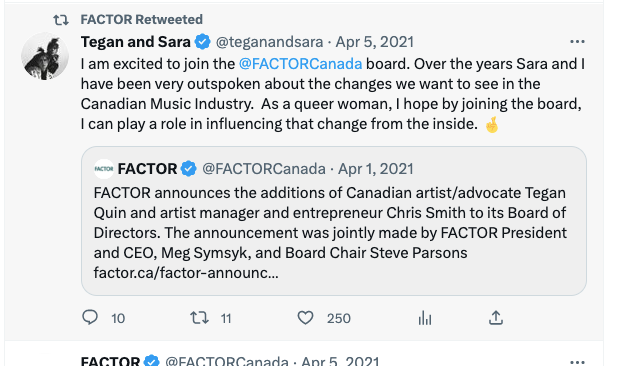Image resolution: width=617 pixels, height=366 pixels.
Task: Click the FACTOR Retweeted label
Action: (142, 19)
